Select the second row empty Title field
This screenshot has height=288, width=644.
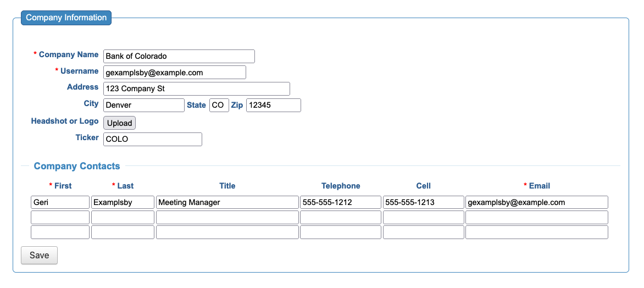click(227, 217)
